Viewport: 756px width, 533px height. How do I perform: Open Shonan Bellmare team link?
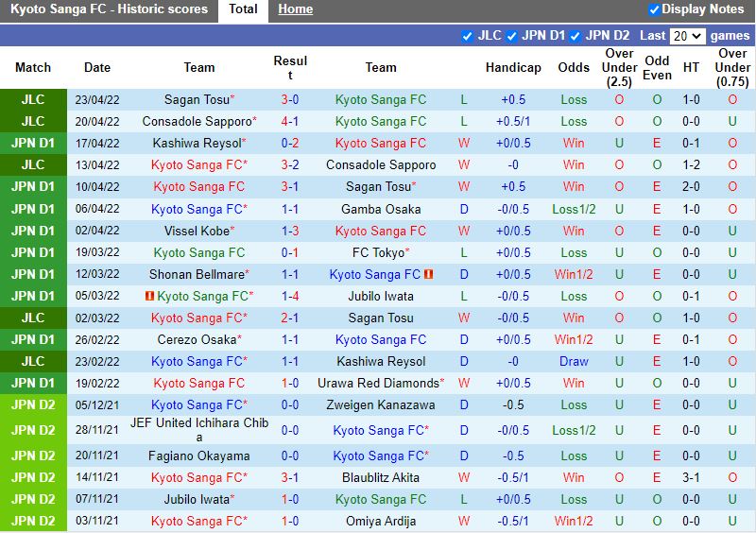click(199, 274)
